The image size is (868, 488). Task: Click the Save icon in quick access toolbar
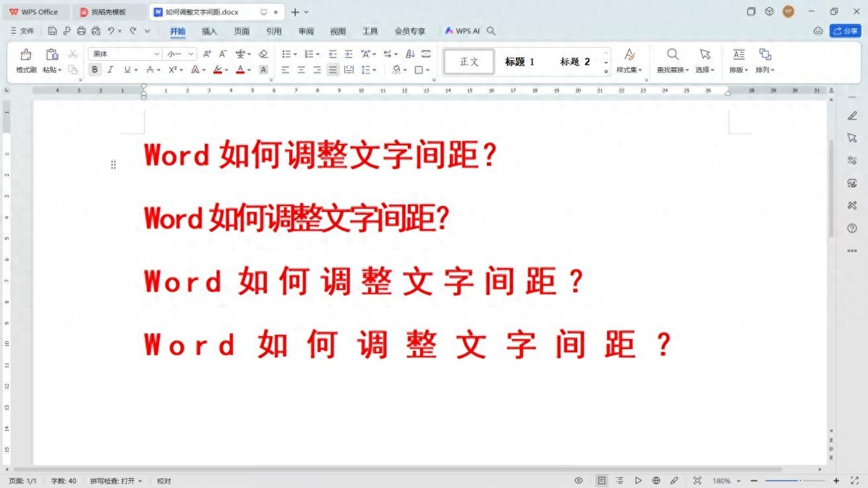(52, 31)
